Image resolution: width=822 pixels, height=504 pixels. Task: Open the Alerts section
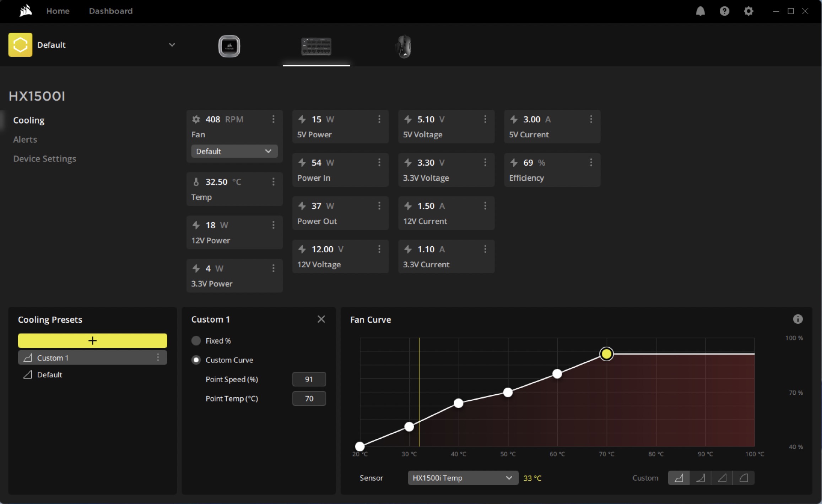tap(25, 139)
